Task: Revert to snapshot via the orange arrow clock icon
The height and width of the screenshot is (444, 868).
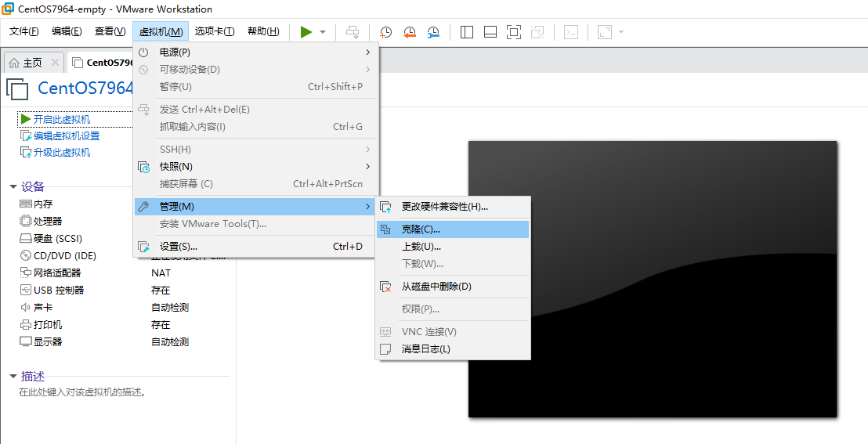Action: tap(410, 32)
